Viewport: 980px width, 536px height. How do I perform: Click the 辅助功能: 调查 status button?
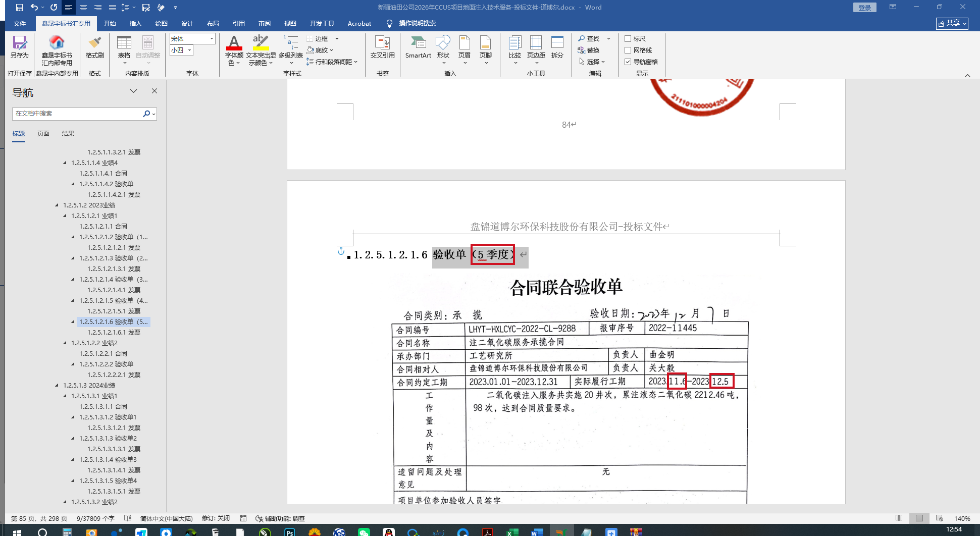tap(281, 518)
